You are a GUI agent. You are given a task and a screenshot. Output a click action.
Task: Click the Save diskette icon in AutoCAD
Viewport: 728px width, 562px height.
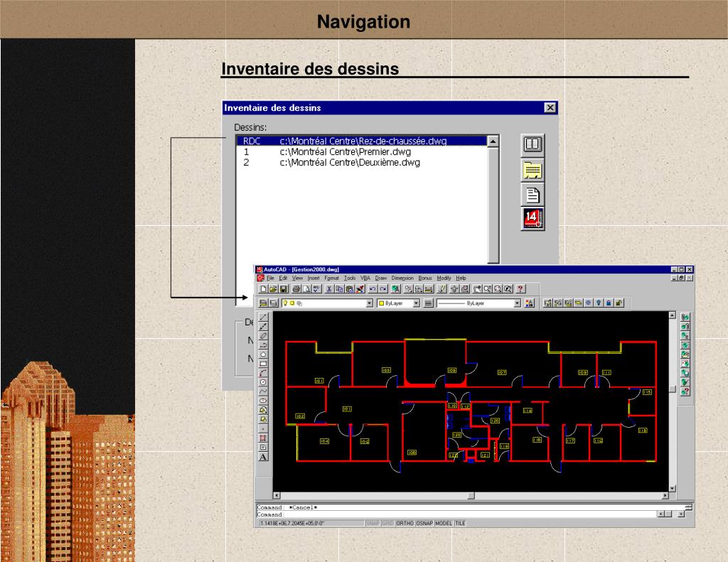(283, 288)
